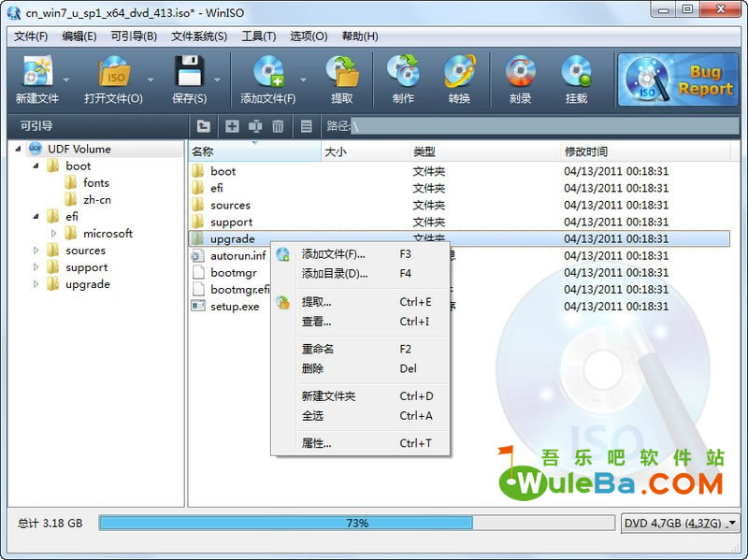Image resolution: width=748 pixels, height=560 pixels.
Task: Select the fonts folder in tree
Action: pyautogui.click(x=96, y=182)
